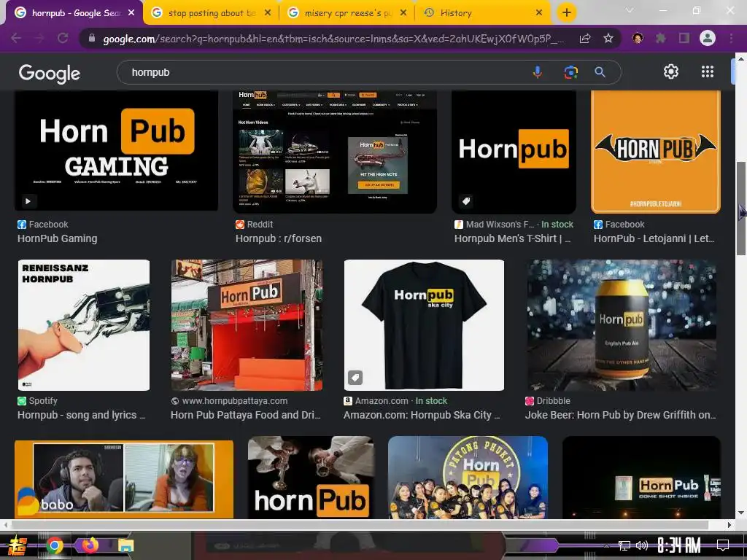Screen dimensions: 747x560
Task: Open the Hornpub : r/forsen link
Action: (278, 238)
